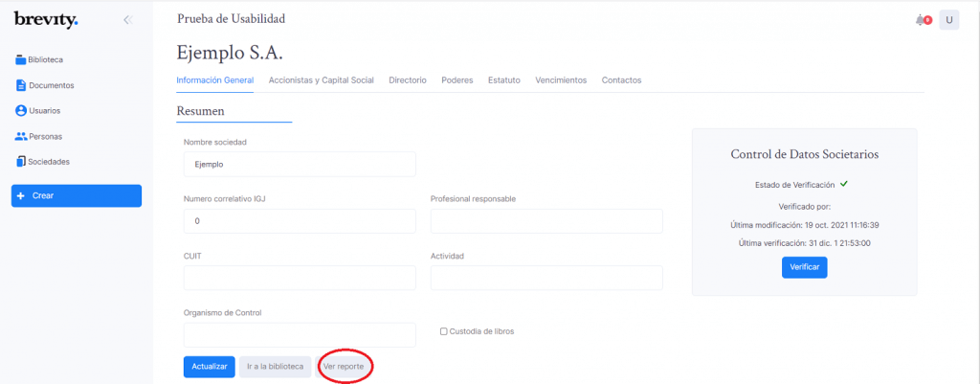Toggle Custodia de libros checkbox
The image size is (980, 384).
tap(444, 331)
